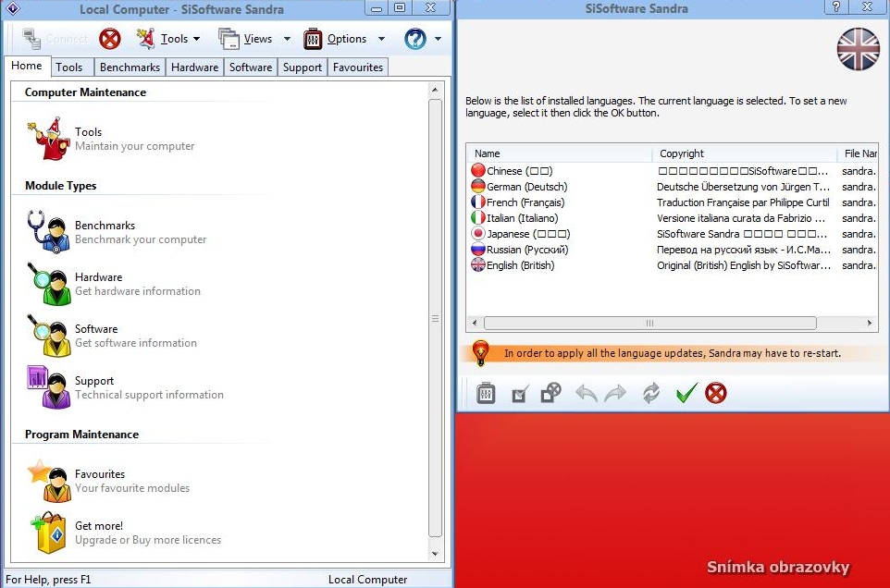
Task: Switch to the Tools tab
Action: click(71, 67)
